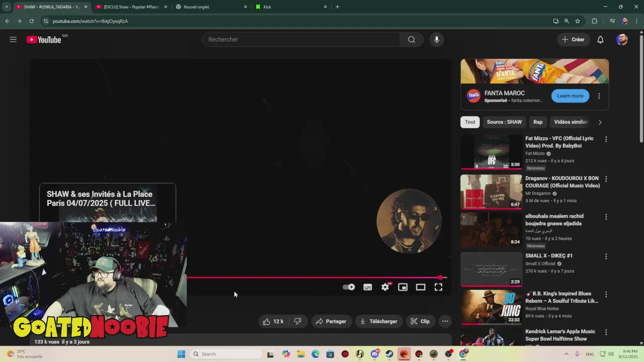The height and width of the screenshot is (362, 644).
Task: Switch to EXCLU Shaw Popstar browser tab
Action: [132, 7]
